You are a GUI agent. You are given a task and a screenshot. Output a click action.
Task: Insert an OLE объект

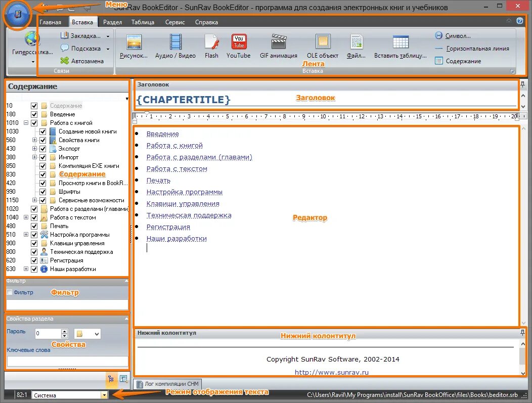[323, 42]
